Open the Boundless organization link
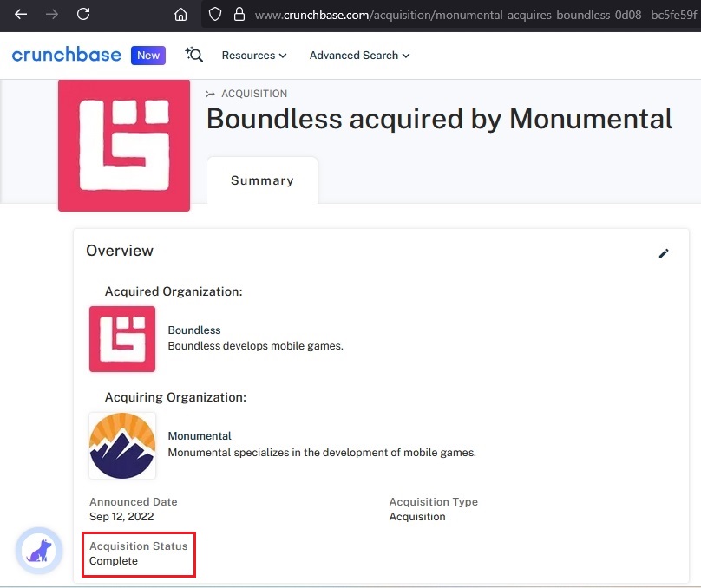Viewport: 701px width, 588px height. point(194,330)
